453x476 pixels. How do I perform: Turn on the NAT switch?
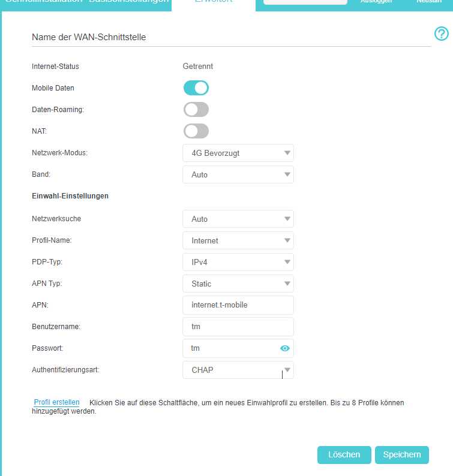click(x=196, y=131)
